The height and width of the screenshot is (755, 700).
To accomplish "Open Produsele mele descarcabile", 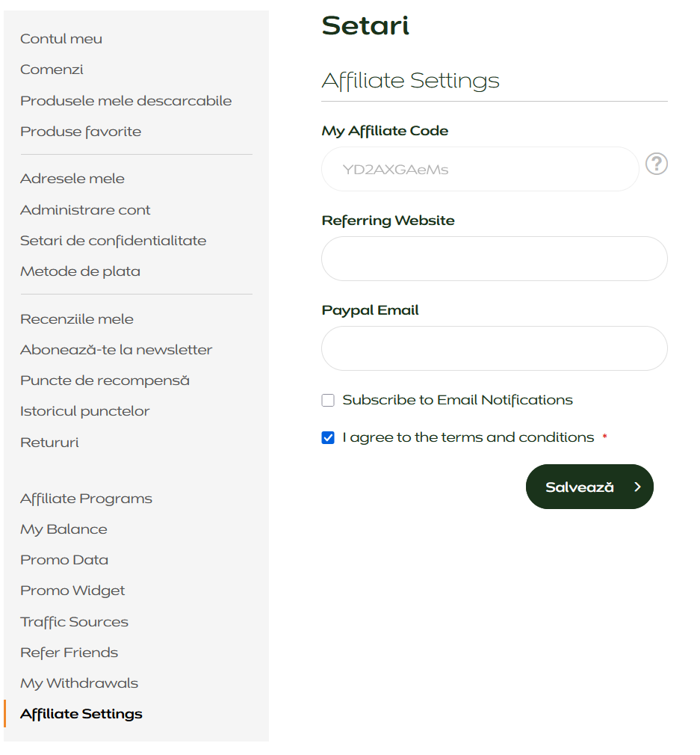I will [126, 101].
